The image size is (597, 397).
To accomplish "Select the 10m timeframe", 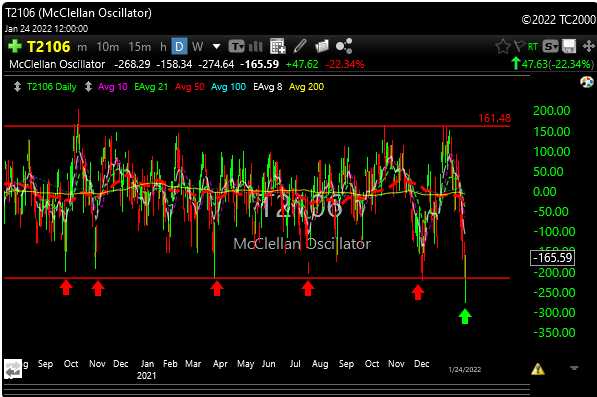I will click(x=108, y=47).
